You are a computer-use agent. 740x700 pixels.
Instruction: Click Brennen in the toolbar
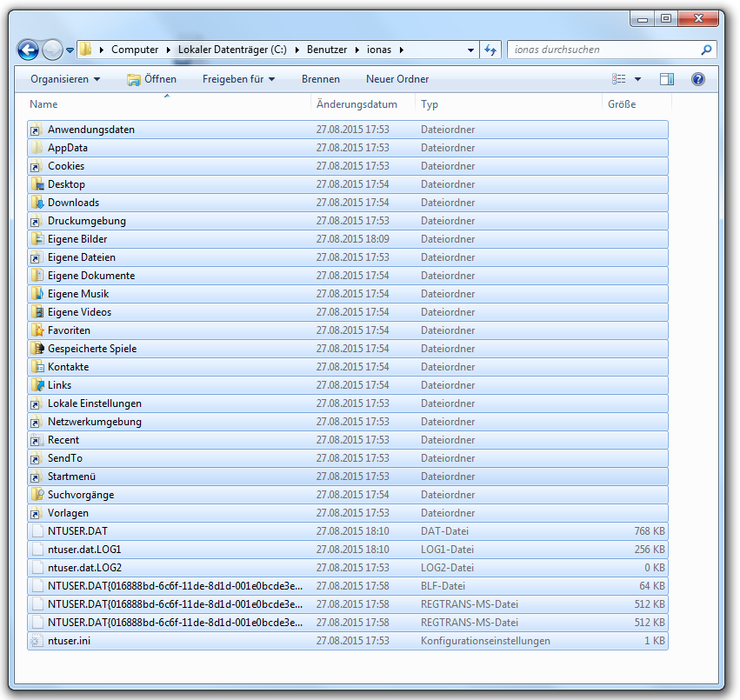click(321, 79)
